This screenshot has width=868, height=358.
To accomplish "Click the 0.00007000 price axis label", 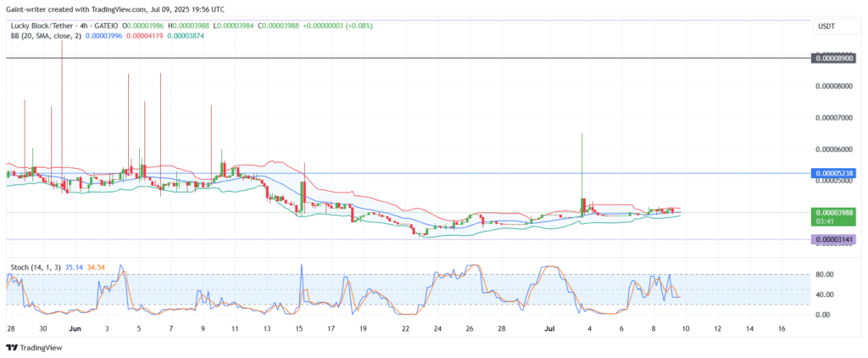I will 834,118.
